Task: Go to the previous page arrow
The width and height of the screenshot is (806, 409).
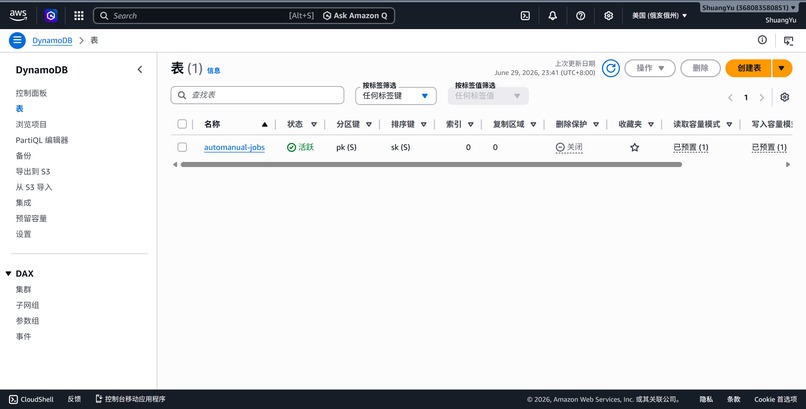Action: 730,98
